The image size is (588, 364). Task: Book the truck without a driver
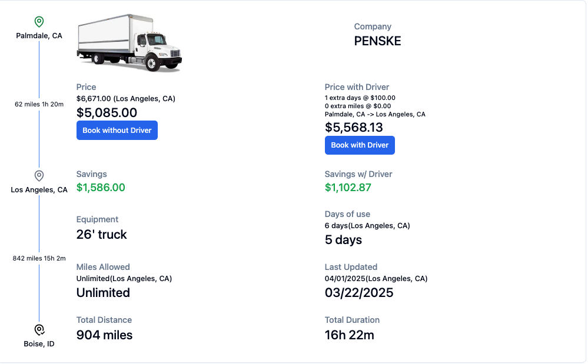tap(117, 131)
